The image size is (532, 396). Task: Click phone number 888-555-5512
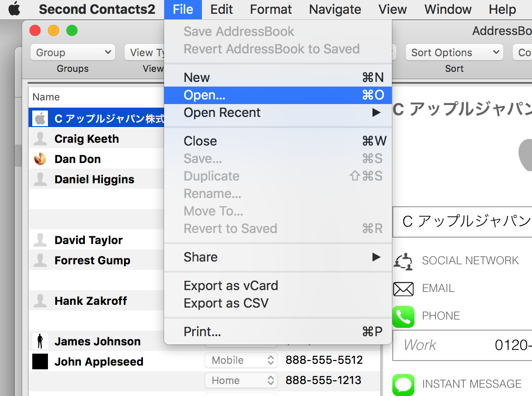point(324,360)
